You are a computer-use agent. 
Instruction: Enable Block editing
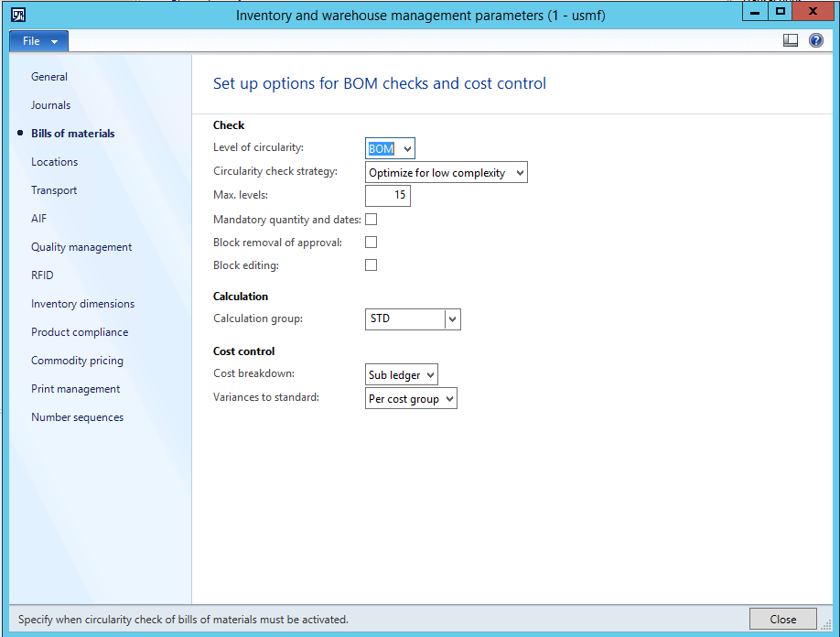[x=371, y=265]
